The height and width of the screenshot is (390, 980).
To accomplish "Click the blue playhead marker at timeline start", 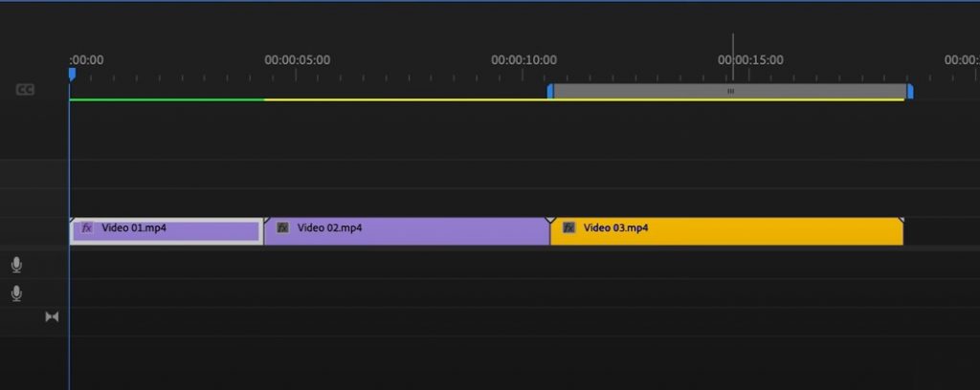I will pyautogui.click(x=71, y=74).
